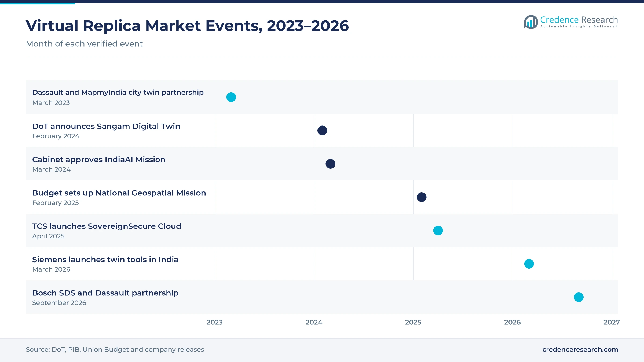Click the 2027 axis label
This screenshot has height=362, width=644.
click(612, 322)
